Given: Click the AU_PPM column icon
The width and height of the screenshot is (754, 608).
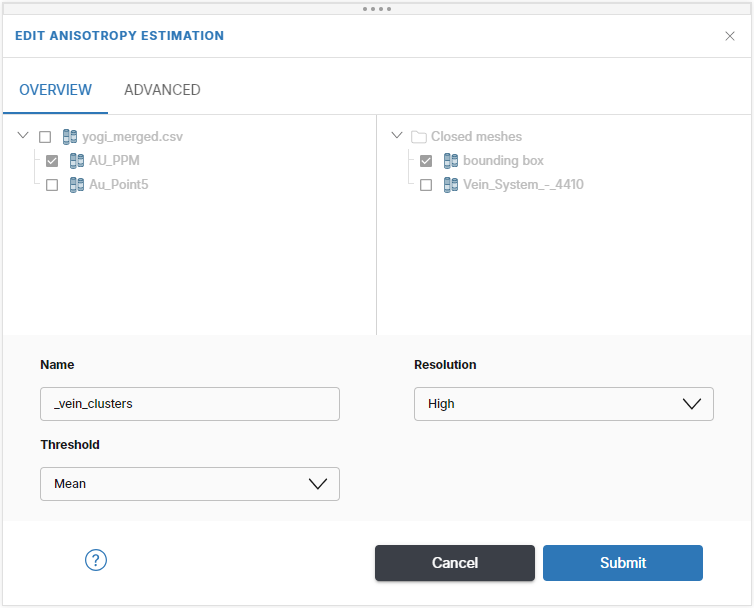Looking at the screenshot, I should pos(77,161).
